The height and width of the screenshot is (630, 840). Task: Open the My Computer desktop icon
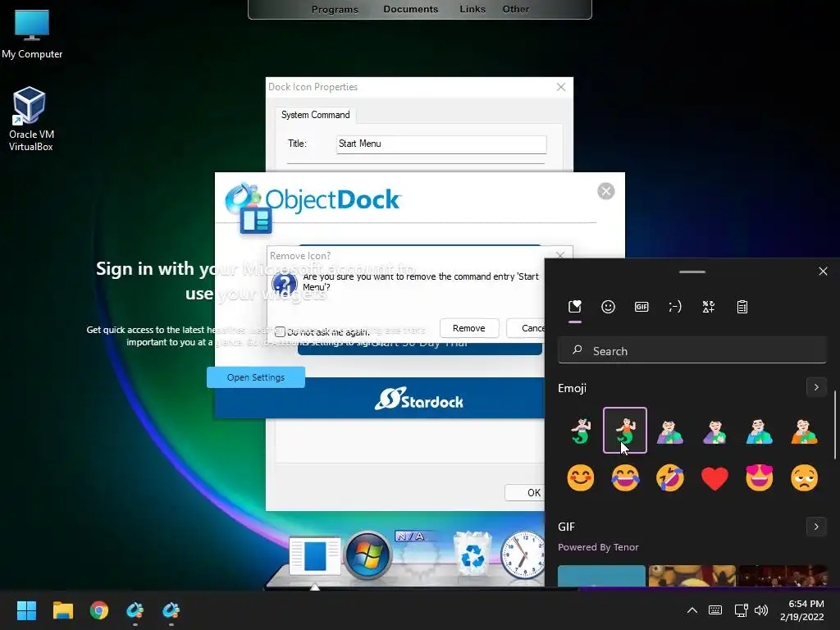coord(32,34)
